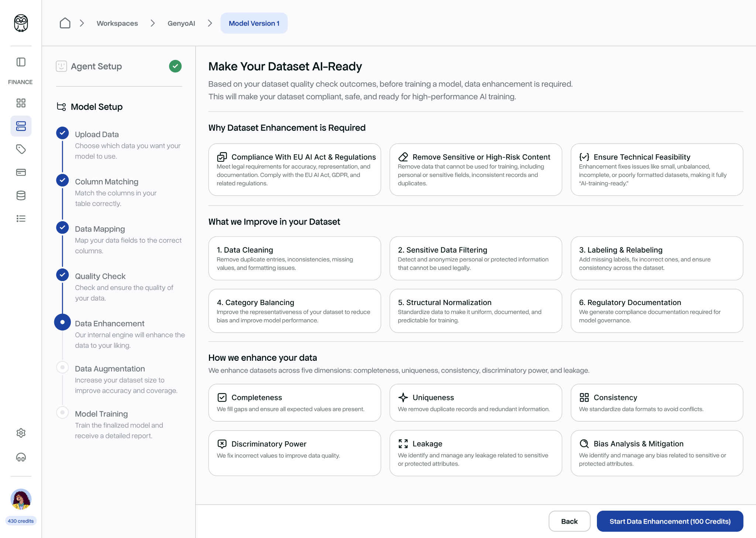This screenshot has width=756, height=538.
Task: Open the credit card billing icon
Action: tap(21, 172)
